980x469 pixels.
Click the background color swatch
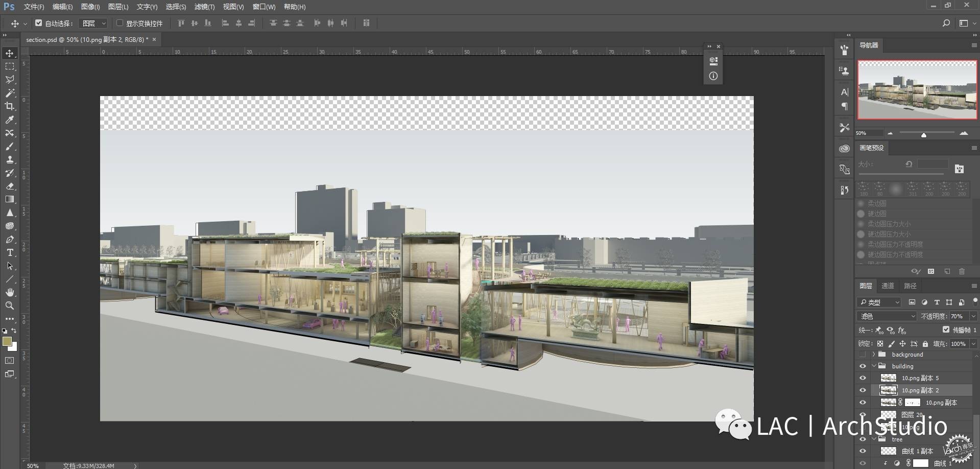[x=14, y=348]
